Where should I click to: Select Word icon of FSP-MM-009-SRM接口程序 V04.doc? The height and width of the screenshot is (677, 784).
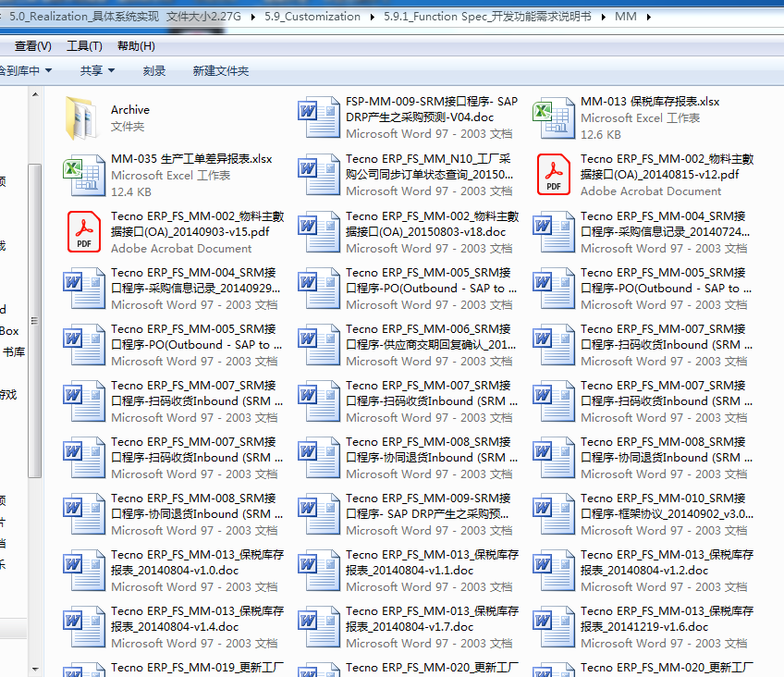pos(318,118)
